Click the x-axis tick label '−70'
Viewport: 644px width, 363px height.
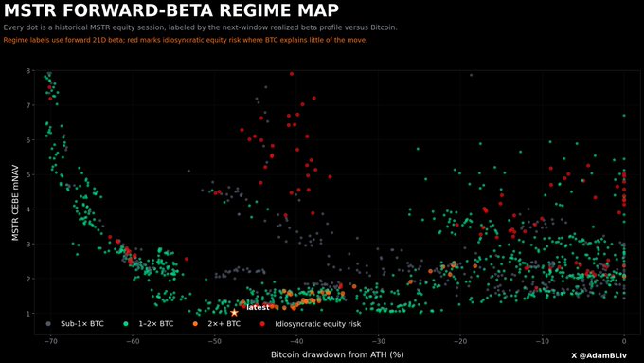[50, 341]
